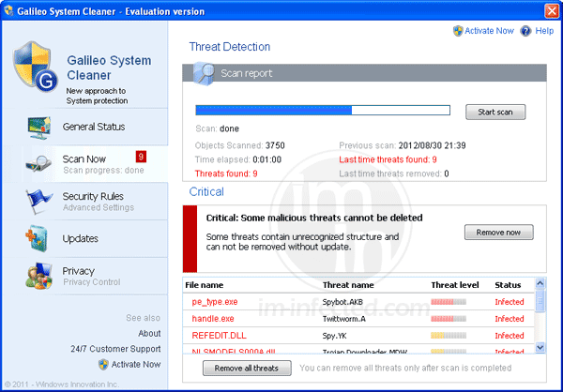The width and height of the screenshot is (563, 392).
Task: Click the Infected status for REFEDIT.DLL
Action: pos(510,336)
